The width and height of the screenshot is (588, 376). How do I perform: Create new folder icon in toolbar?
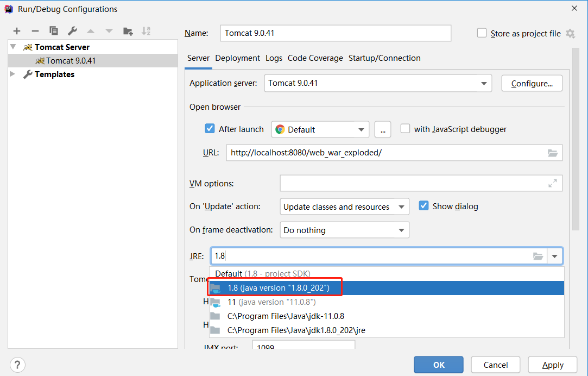point(128,31)
